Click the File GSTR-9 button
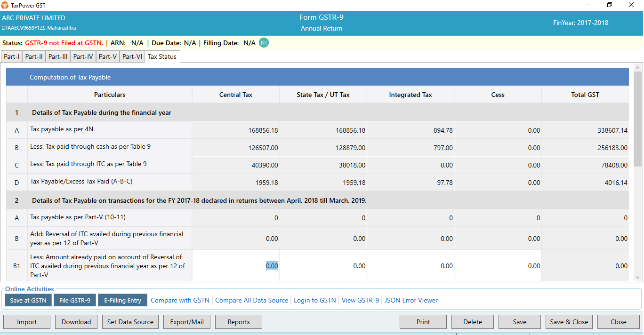 pos(75,300)
